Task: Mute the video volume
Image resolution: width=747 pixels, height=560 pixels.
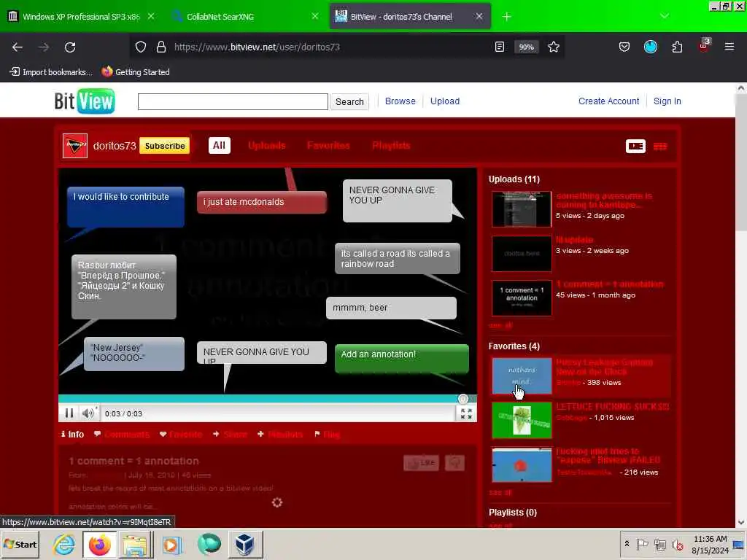Action: 88,413
